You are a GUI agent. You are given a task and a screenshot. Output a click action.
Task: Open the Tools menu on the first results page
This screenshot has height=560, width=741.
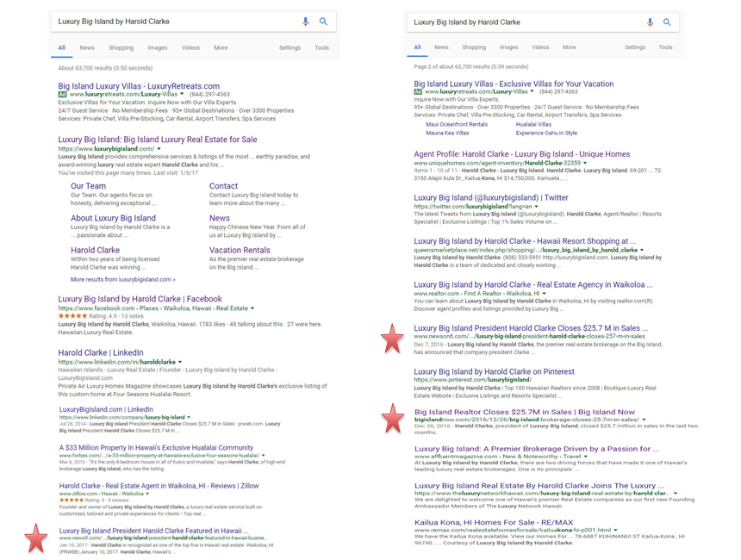(x=321, y=48)
